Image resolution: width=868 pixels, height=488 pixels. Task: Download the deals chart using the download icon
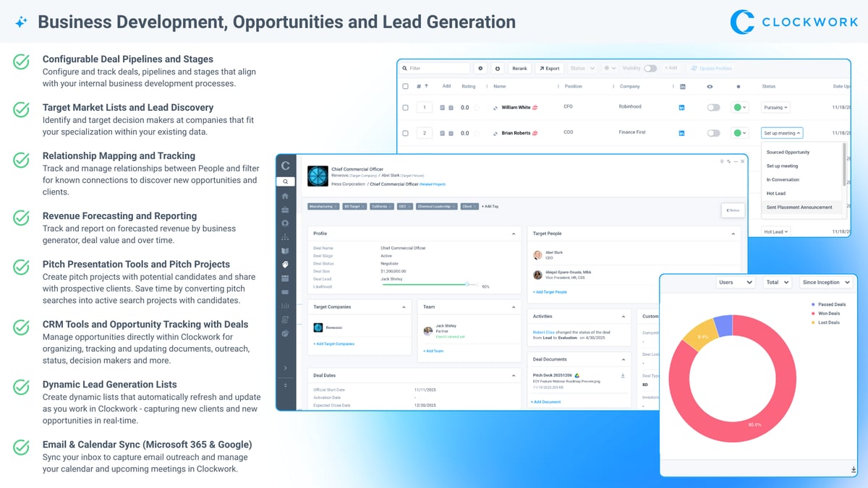854,470
